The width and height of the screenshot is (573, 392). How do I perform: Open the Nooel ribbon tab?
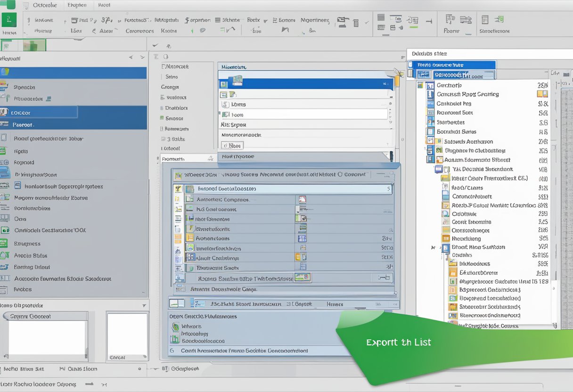[x=104, y=5]
